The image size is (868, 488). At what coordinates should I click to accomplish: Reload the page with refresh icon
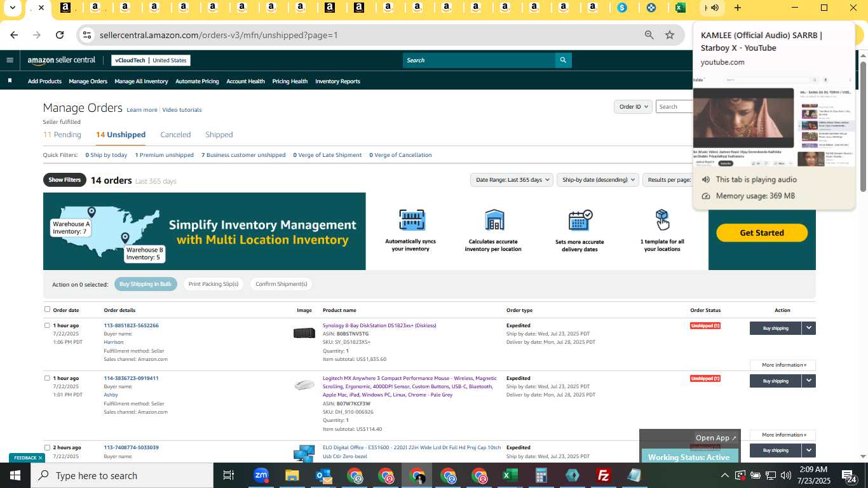60,35
